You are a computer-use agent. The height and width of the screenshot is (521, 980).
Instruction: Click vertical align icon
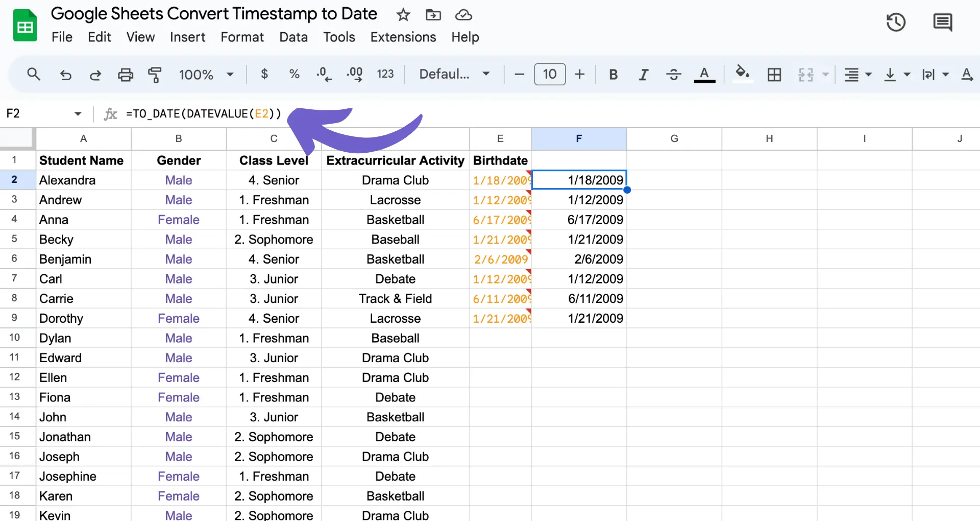point(890,75)
